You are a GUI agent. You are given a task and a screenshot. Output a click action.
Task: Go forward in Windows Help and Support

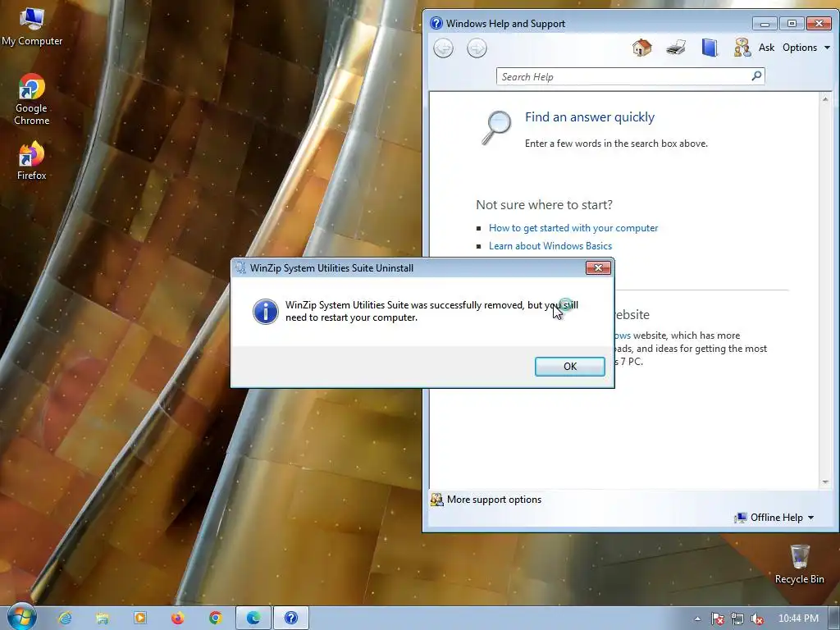click(x=477, y=48)
